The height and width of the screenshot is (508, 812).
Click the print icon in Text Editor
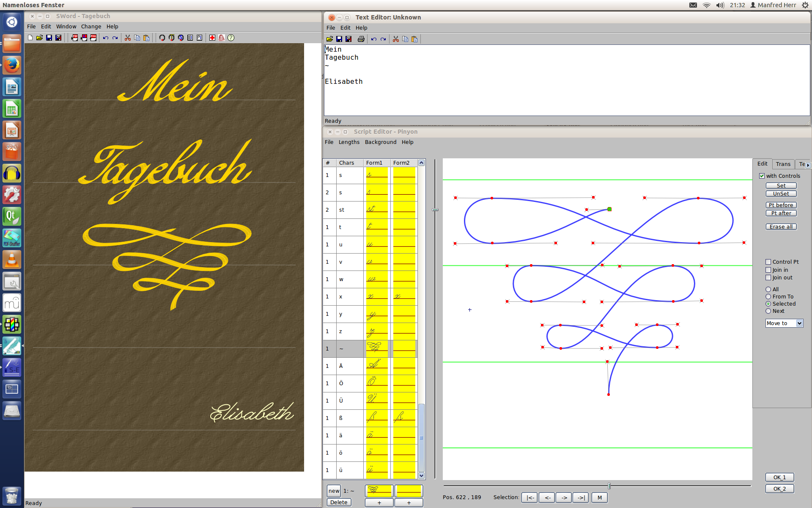pos(361,39)
